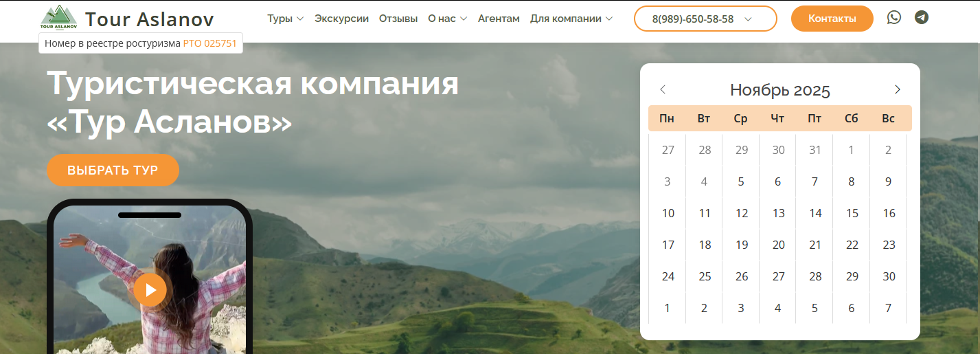This screenshot has height=354, width=980.
Task: Open the Отзывы menu item
Action: pyautogui.click(x=398, y=19)
